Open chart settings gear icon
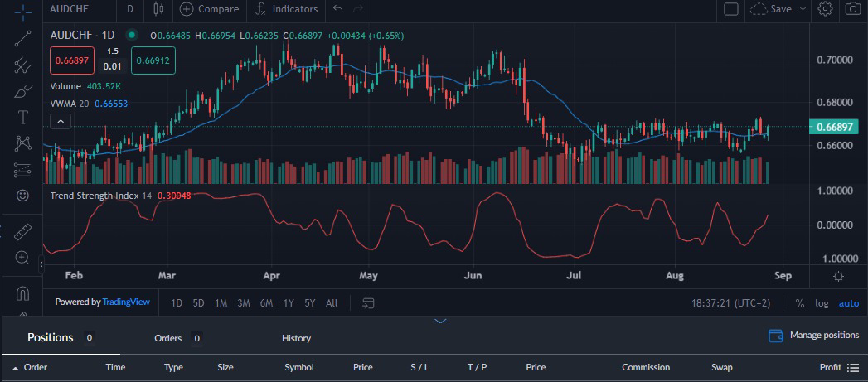 tap(825, 9)
